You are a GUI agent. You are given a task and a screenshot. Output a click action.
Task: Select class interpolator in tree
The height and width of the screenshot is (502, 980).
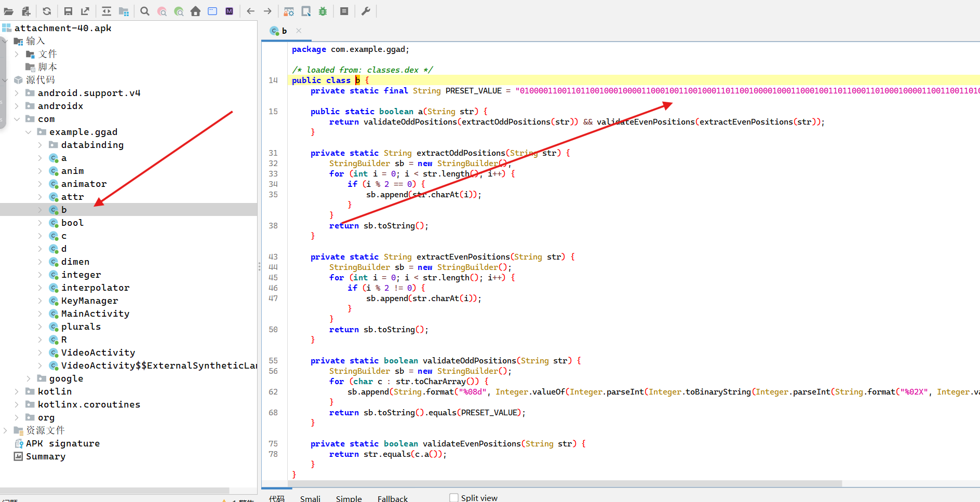(95, 288)
